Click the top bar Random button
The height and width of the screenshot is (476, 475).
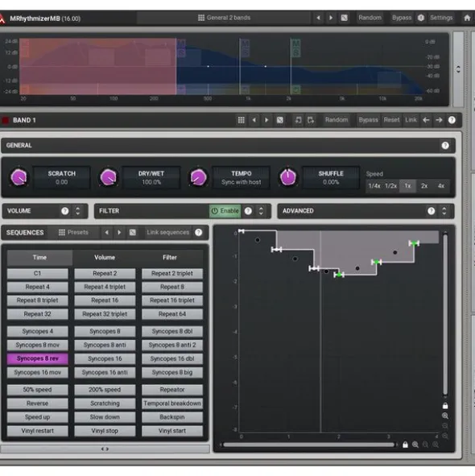(x=370, y=18)
